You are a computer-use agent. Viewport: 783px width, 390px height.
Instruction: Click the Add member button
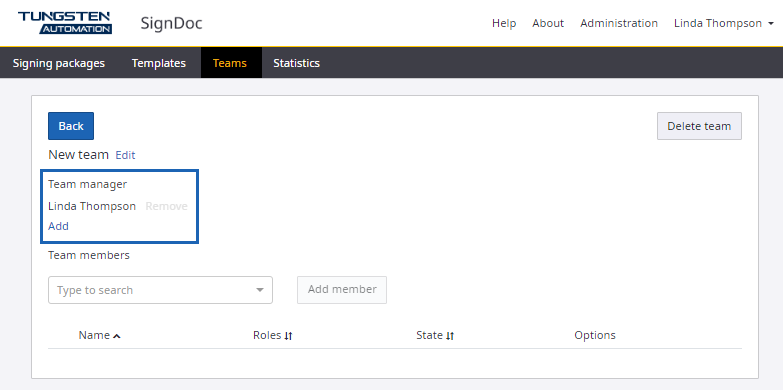(342, 290)
